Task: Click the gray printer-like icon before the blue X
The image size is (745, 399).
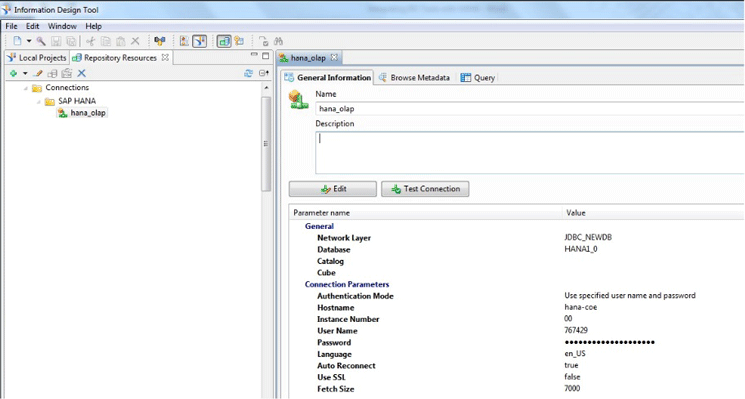Action: click(67, 73)
